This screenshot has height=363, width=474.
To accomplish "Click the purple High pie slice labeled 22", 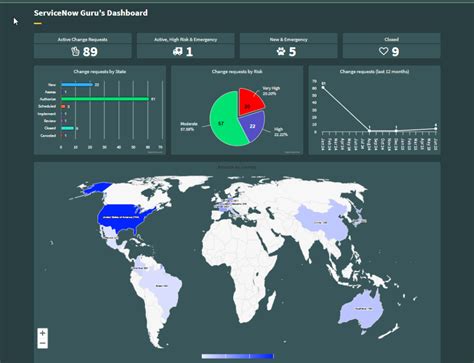I will click(254, 125).
